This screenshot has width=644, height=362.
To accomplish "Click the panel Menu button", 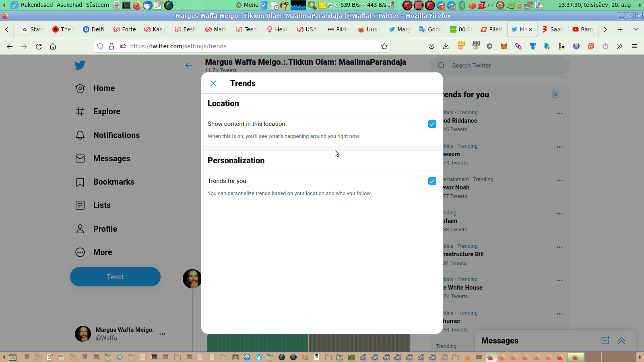I will click(x=247, y=5).
